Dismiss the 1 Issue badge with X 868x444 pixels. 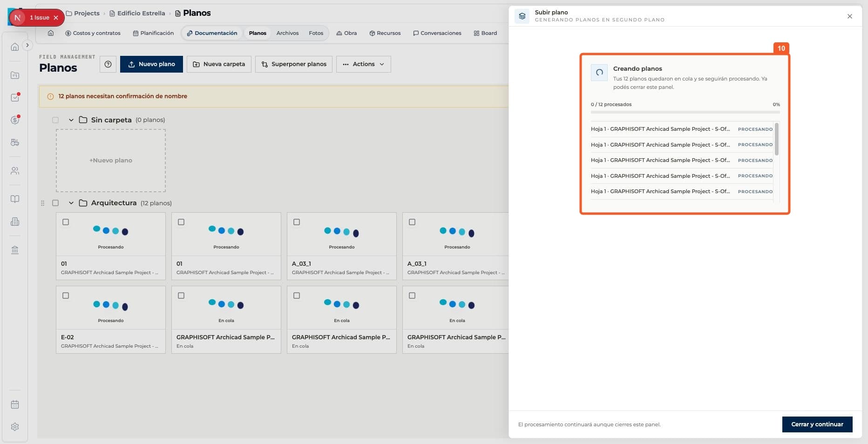click(56, 18)
